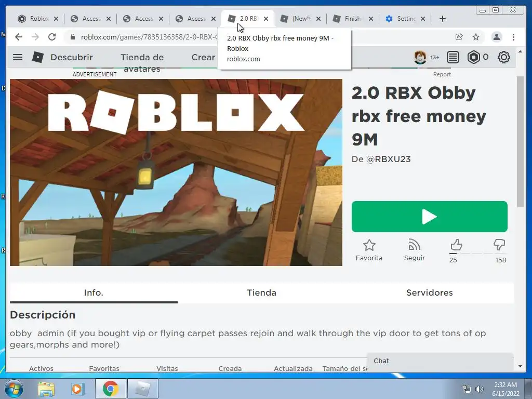Open the Robux balance icon
Screen dimensions: 532x399
(474, 57)
